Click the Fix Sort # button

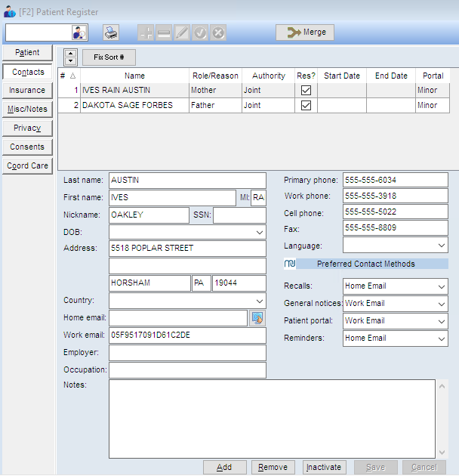click(x=109, y=57)
